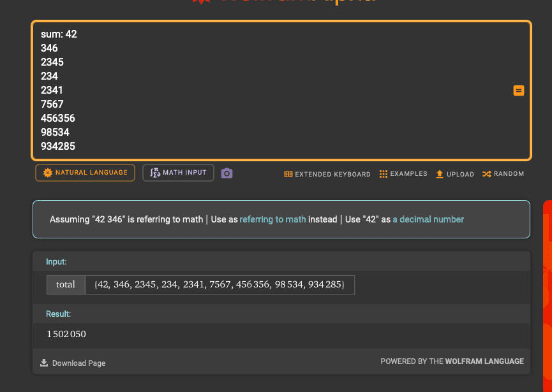
Task: Switch to Natural Language input mode
Action: pyautogui.click(x=85, y=173)
